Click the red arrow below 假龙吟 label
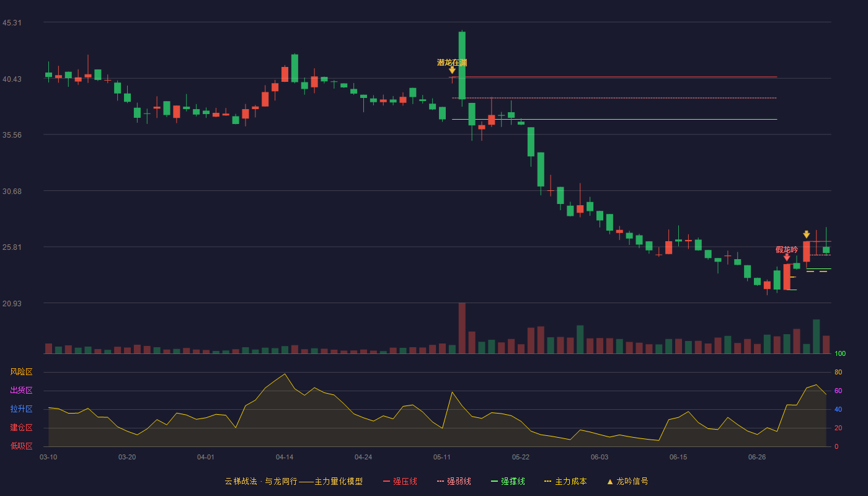Viewport: 868px width, 496px height. (x=787, y=257)
